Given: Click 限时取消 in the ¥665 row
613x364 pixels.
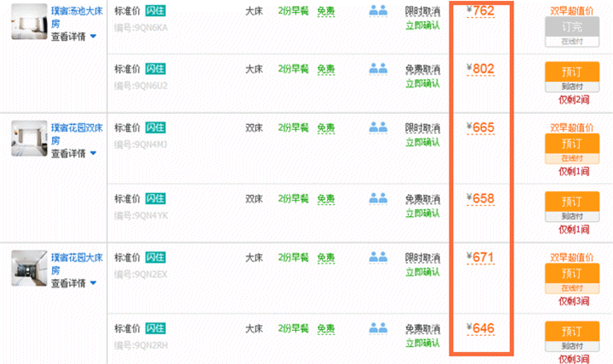Looking at the screenshot, I should pos(422,128).
